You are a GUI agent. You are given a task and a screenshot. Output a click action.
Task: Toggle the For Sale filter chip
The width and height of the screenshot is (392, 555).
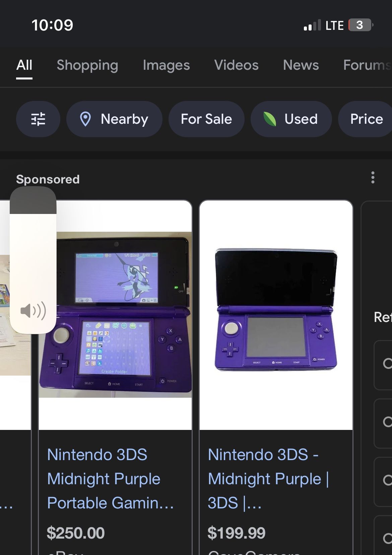[x=206, y=119]
